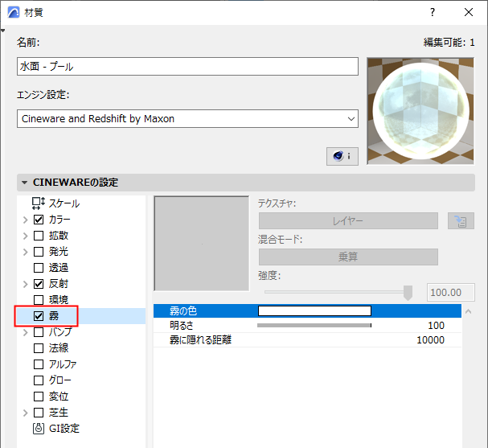
Task: Click the 明るさ value 100
Action: point(436,325)
